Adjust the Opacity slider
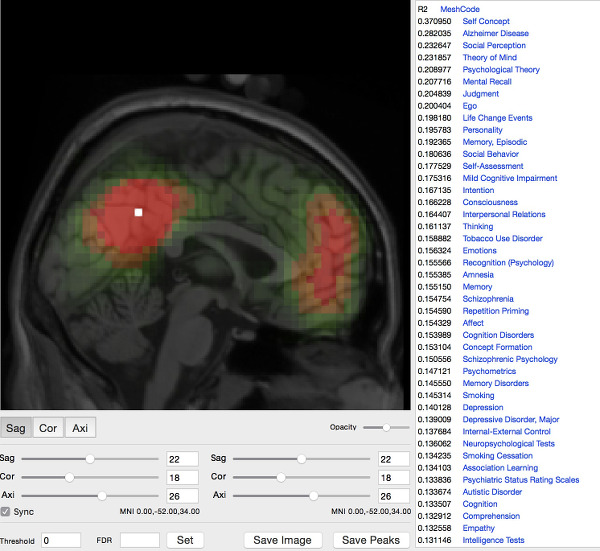This screenshot has width=600, height=551. [x=383, y=427]
